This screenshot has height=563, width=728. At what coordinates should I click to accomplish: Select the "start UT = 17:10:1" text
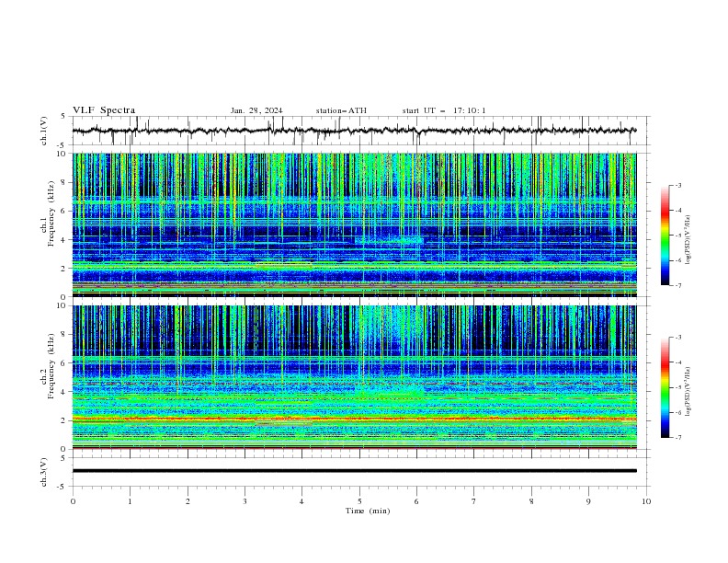pyautogui.click(x=444, y=110)
